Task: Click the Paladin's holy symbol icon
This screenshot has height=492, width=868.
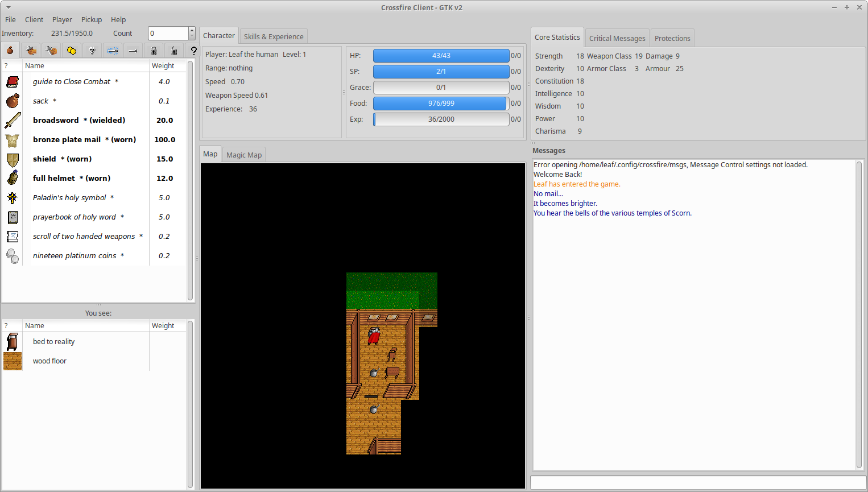Action: (13, 198)
